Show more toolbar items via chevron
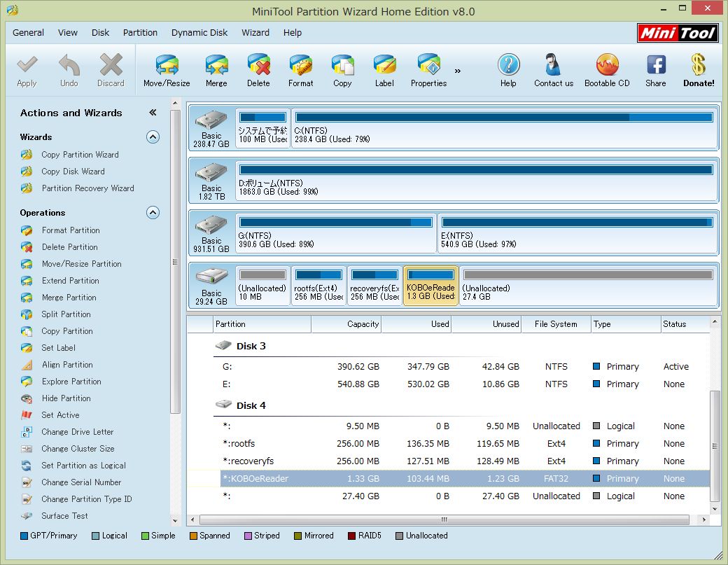This screenshot has width=728, height=565. pos(458,71)
